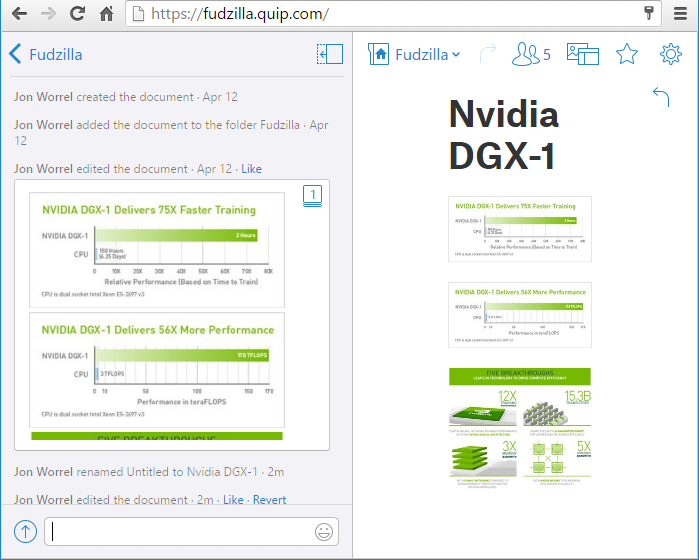Click the key icon in address bar
This screenshot has width=699, height=560.
pyautogui.click(x=650, y=13)
